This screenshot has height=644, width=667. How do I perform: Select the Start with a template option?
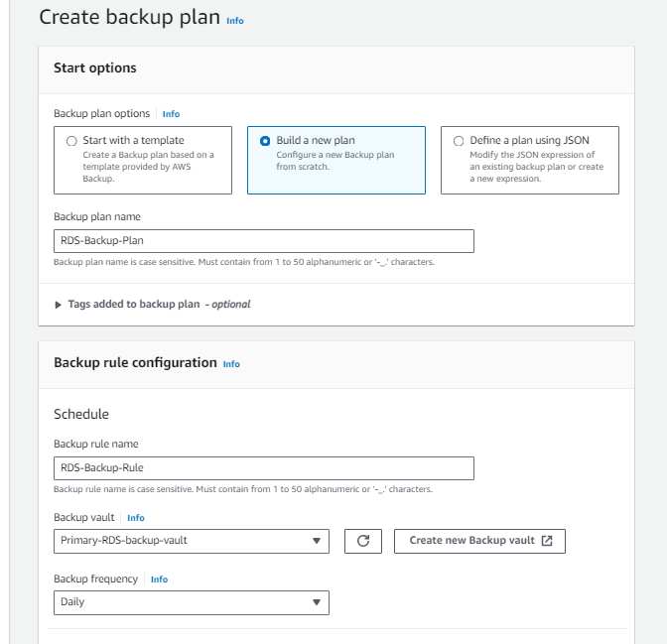click(x=71, y=141)
